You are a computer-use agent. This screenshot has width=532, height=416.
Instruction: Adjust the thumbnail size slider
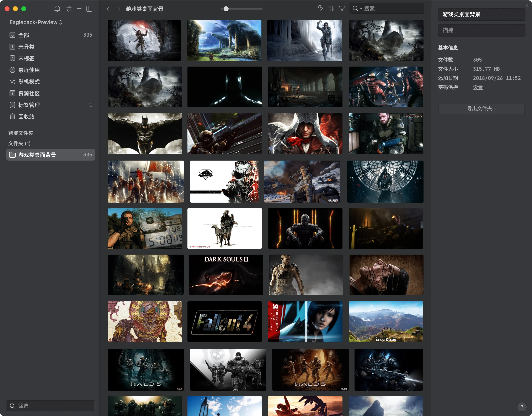click(226, 9)
